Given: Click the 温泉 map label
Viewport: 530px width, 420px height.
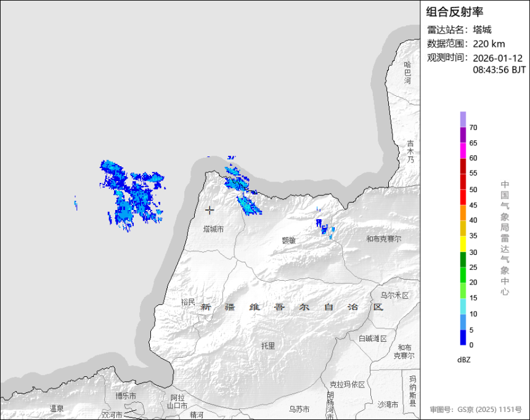Looking at the screenshot, I should point(57,408).
